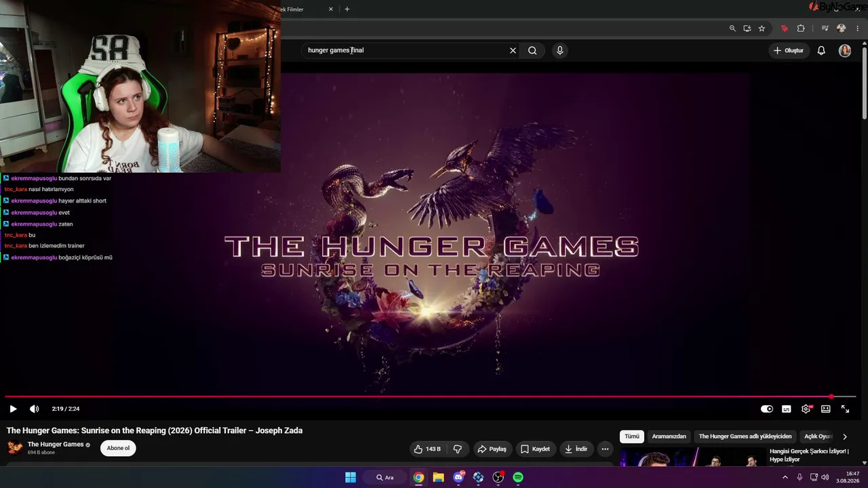Click the taskbar Ara search box
The width and height of the screenshot is (868, 488).
tap(385, 477)
